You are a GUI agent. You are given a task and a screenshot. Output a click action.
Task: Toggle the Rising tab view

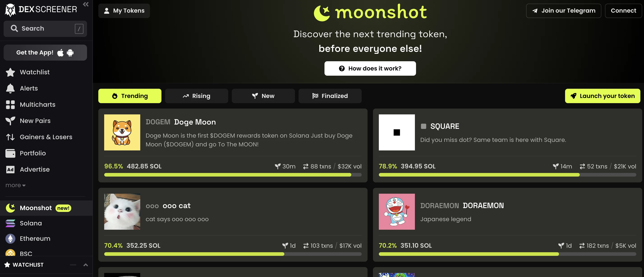click(x=196, y=96)
